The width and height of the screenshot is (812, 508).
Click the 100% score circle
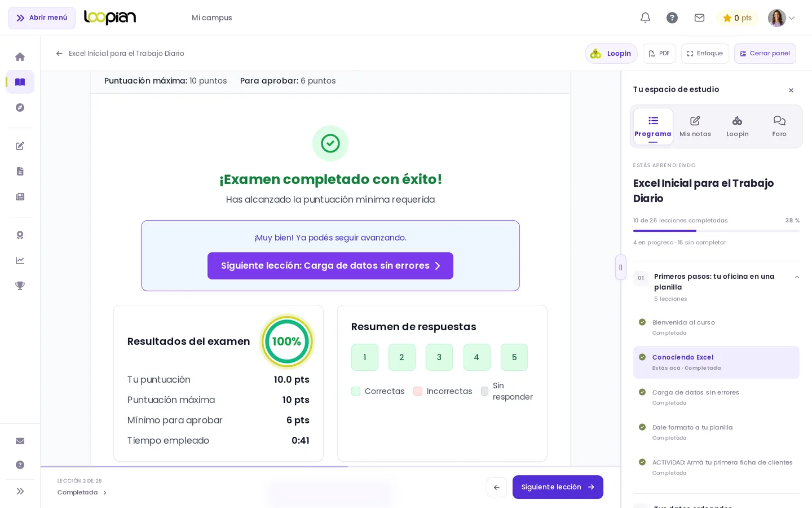click(x=286, y=341)
